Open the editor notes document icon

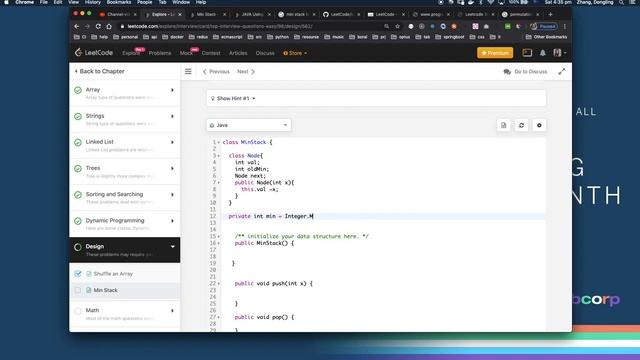pos(504,125)
